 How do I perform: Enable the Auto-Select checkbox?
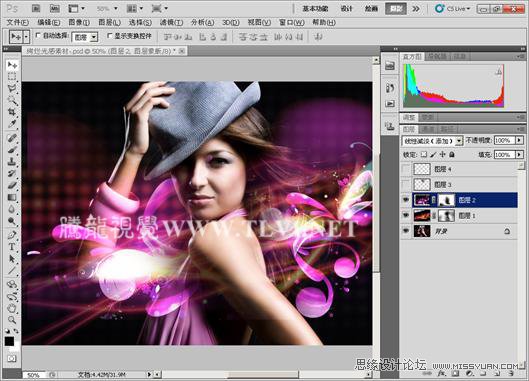point(38,35)
